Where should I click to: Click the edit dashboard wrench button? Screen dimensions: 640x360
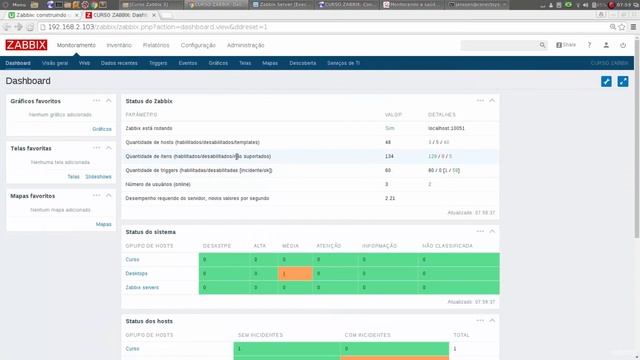click(x=606, y=81)
